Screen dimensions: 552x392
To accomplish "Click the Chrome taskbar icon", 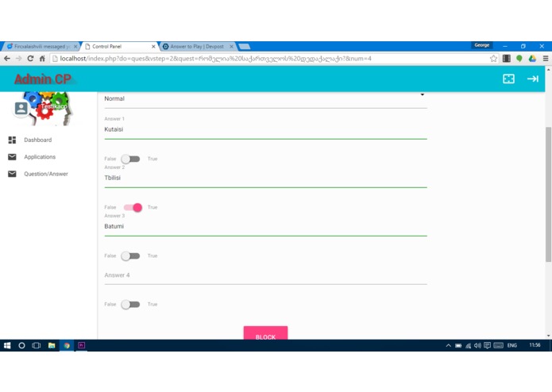I will (x=67, y=346).
